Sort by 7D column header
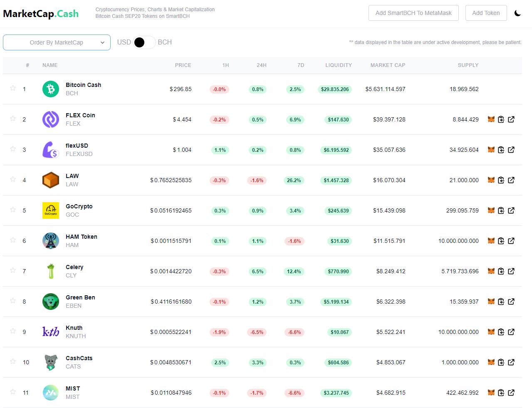The height and width of the screenshot is (408, 532). pyautogui.click(x=301, y=65)
